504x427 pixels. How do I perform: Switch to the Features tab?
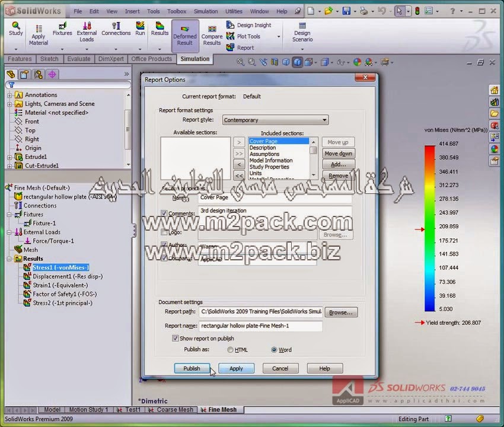[x=20, y=59]
